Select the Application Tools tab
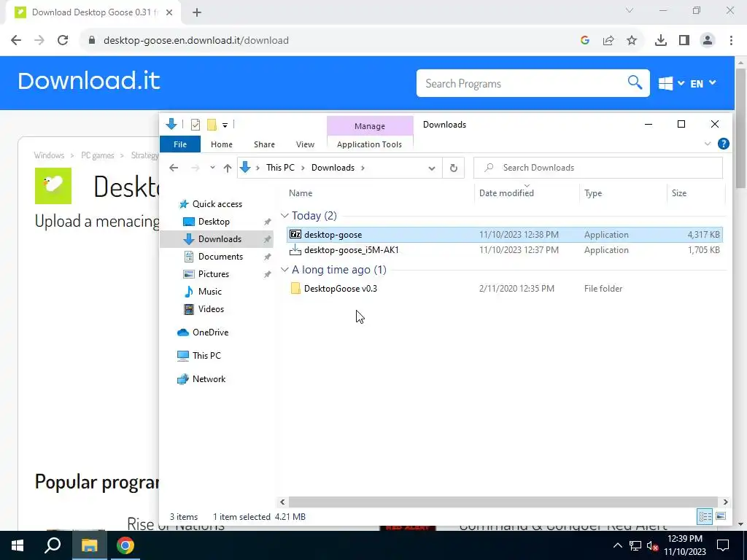Image resolution: width=747 pixels, height=560 pixels. tap(369, 144)
